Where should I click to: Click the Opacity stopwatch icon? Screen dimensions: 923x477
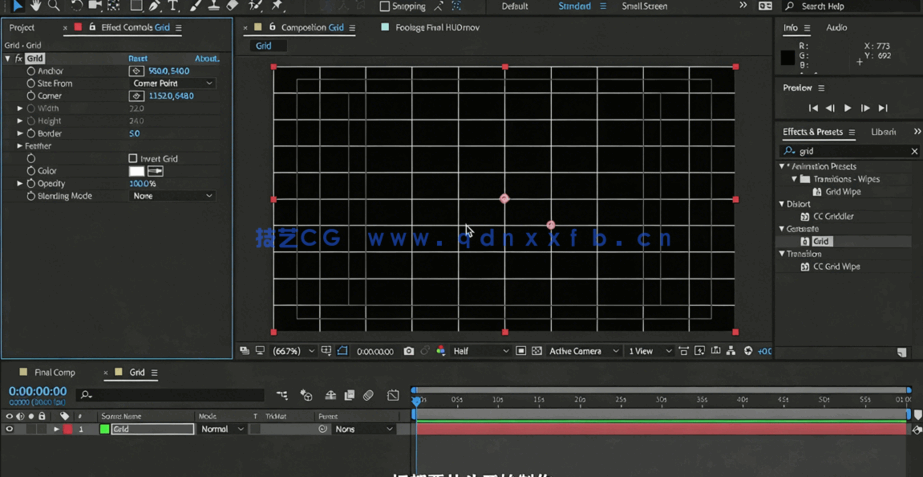point(31,184)
